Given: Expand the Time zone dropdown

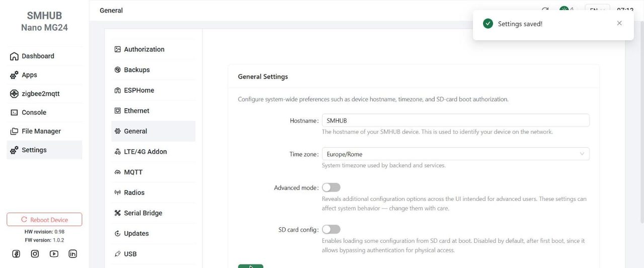Looking at the screenshot, I should coord(455,154).
